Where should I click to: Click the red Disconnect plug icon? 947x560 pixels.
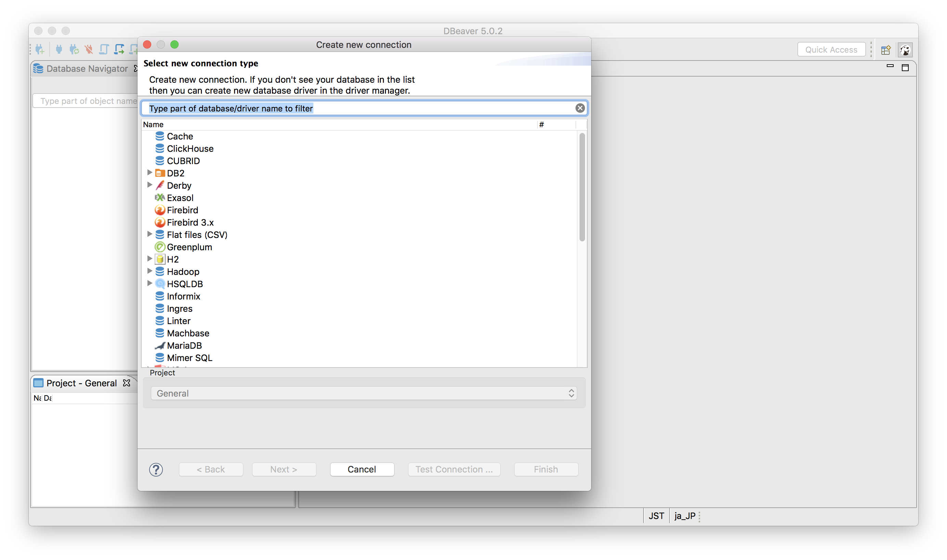89,49
